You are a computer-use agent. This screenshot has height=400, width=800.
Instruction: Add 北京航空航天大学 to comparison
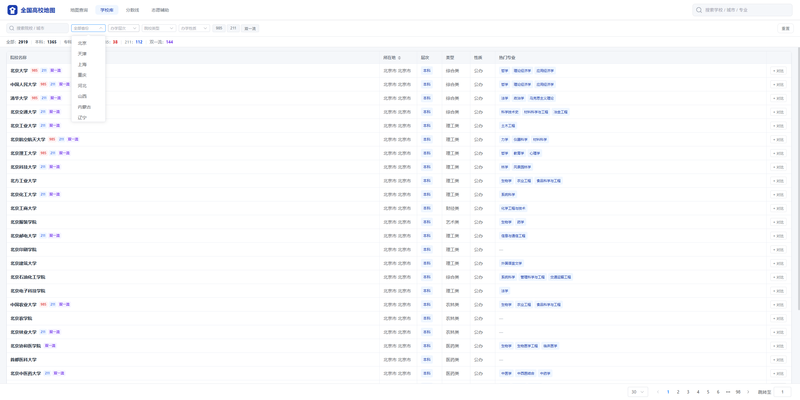click(x=778, y=139)
